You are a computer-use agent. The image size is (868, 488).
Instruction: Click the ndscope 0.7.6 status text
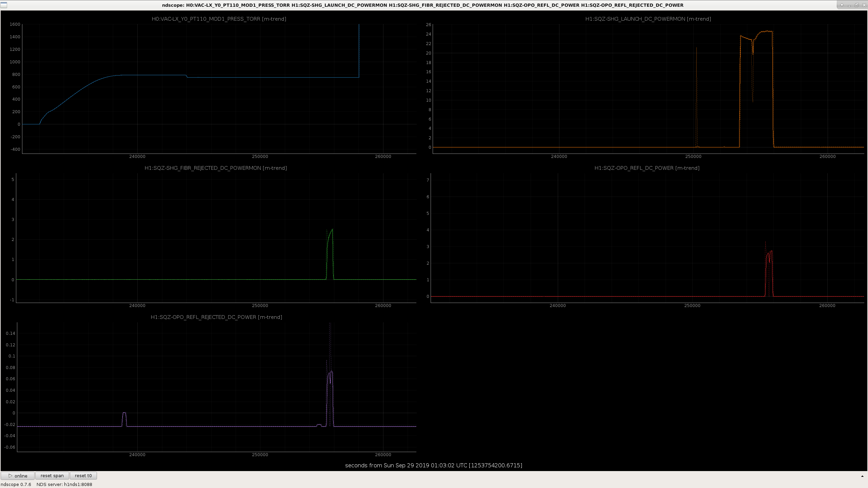tap(16, 484)
